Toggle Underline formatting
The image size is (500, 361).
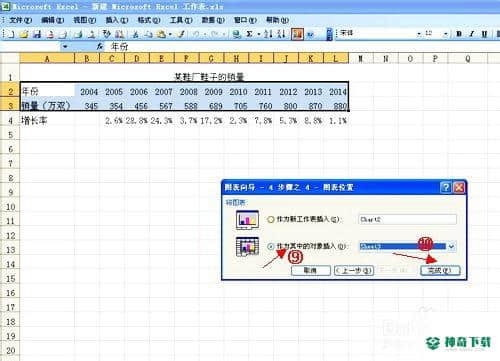pos(484,34)
